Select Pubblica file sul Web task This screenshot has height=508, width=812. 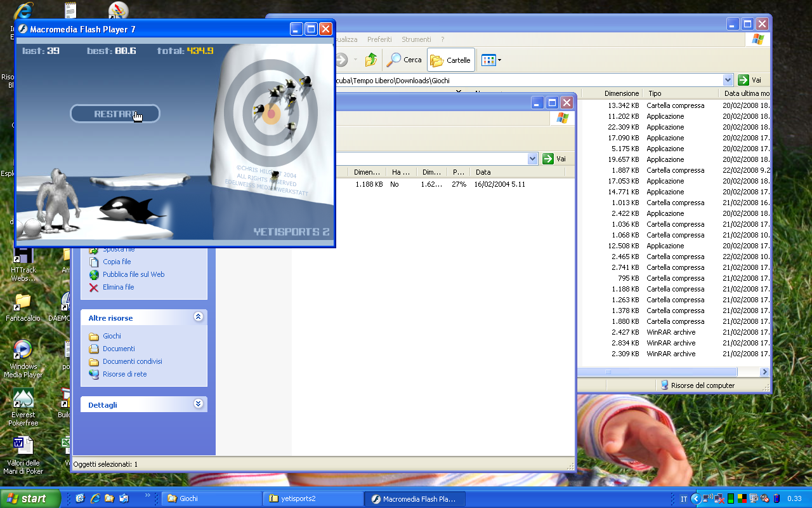click(x=133, y=274)
